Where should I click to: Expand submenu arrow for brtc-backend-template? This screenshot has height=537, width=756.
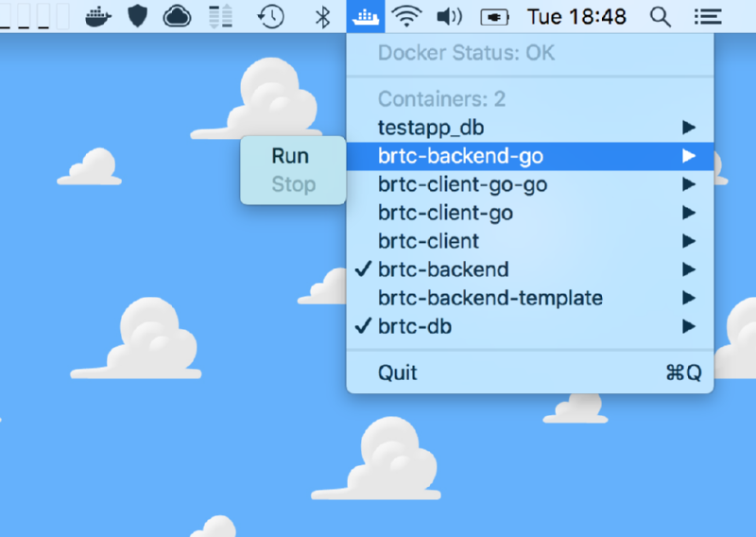tap(689, 298)
